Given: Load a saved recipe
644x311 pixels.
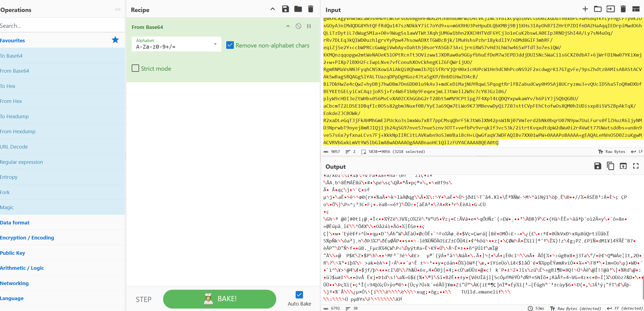Looking at the screenshot, I should [x=298, y=9].
